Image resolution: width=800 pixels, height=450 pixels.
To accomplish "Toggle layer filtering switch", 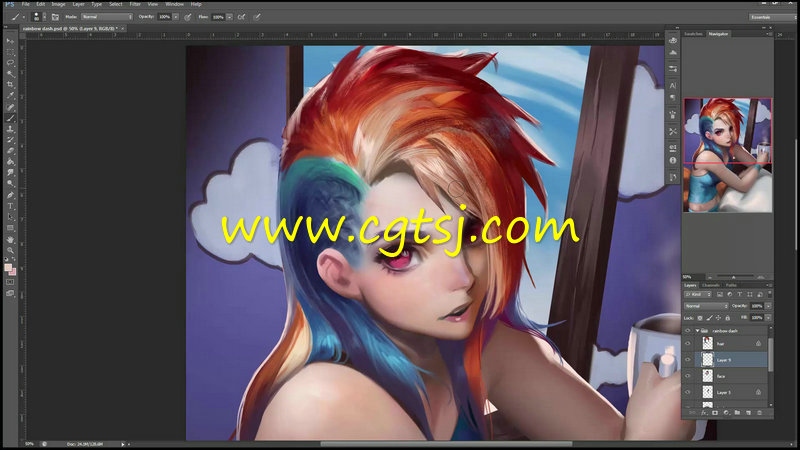I will [x=769, y=294].
